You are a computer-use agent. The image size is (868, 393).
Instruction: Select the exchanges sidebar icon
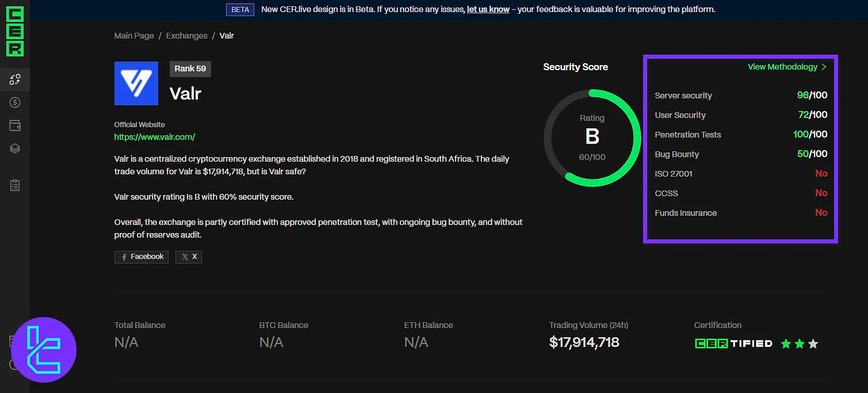(15, 79)
